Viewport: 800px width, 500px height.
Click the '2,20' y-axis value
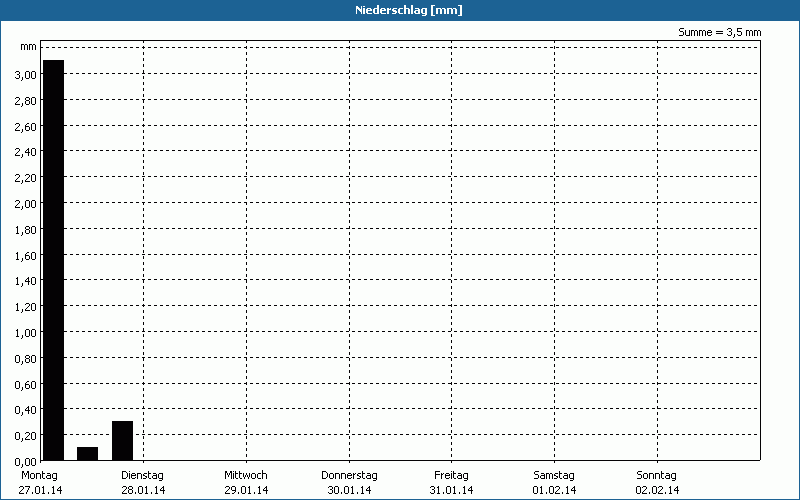tap(26, 178)
